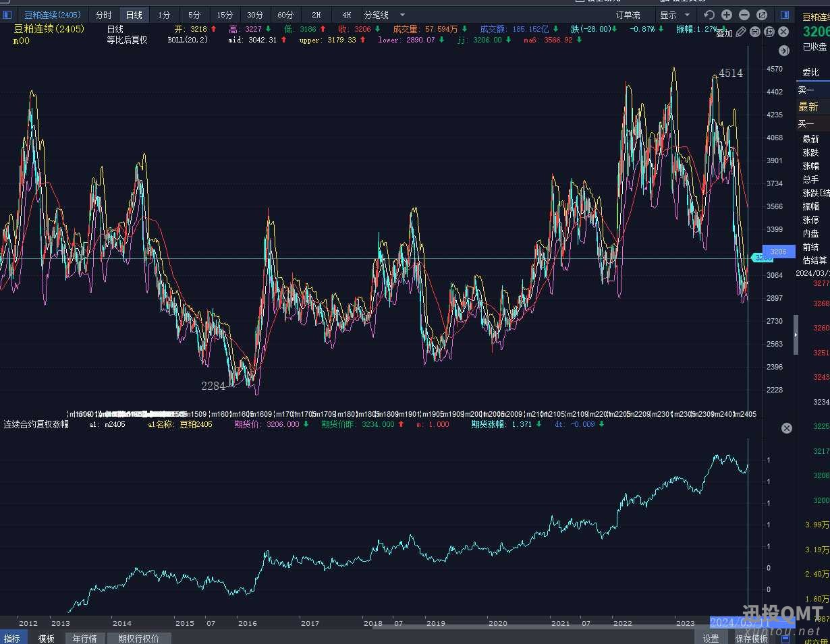Click the 4514 high price label

coord(731,74)
